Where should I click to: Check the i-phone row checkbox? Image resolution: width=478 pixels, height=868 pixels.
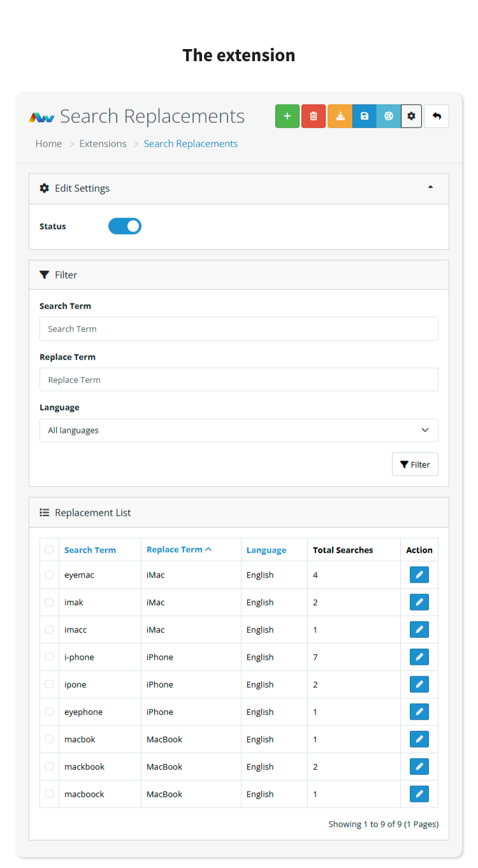(49, 657)
